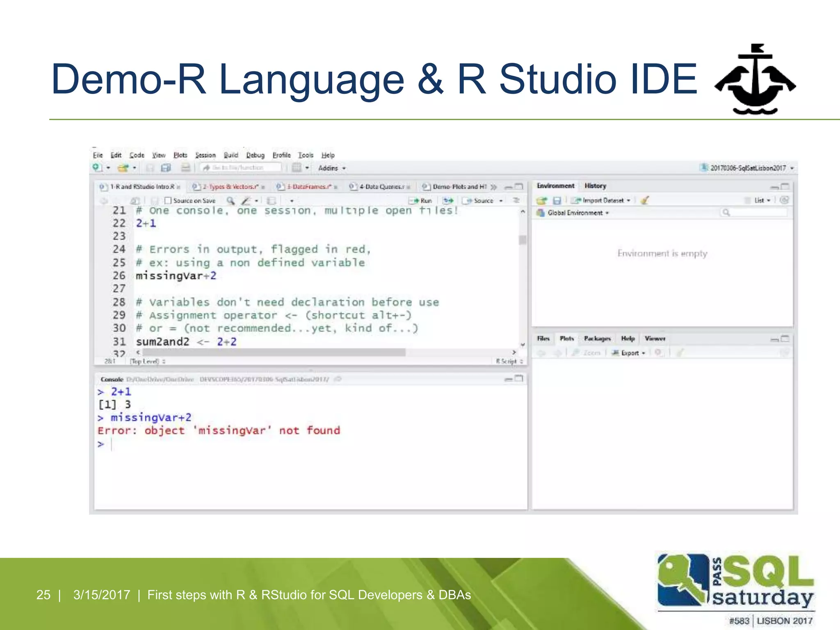The image size is (840, 630).
Task: Click the editor vertical scrollbar thumb
Action: click(x=523, y=240)
